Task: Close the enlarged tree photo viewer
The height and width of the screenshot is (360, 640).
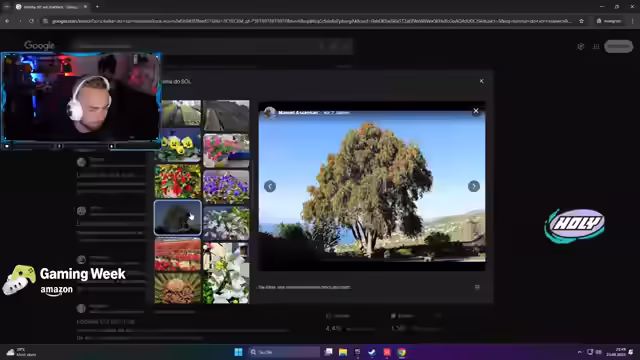Action: point(476,111)
